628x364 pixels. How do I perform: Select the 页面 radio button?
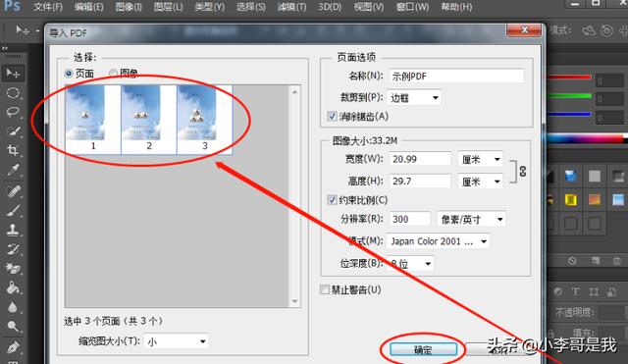point(69,74)
